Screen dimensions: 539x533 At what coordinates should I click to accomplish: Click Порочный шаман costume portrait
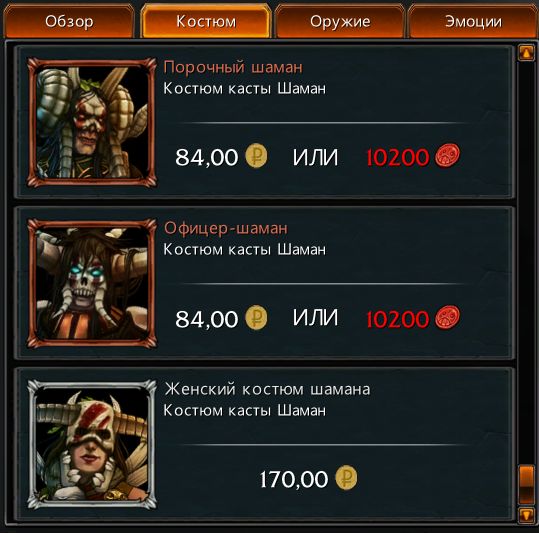(x=92, y=122)
